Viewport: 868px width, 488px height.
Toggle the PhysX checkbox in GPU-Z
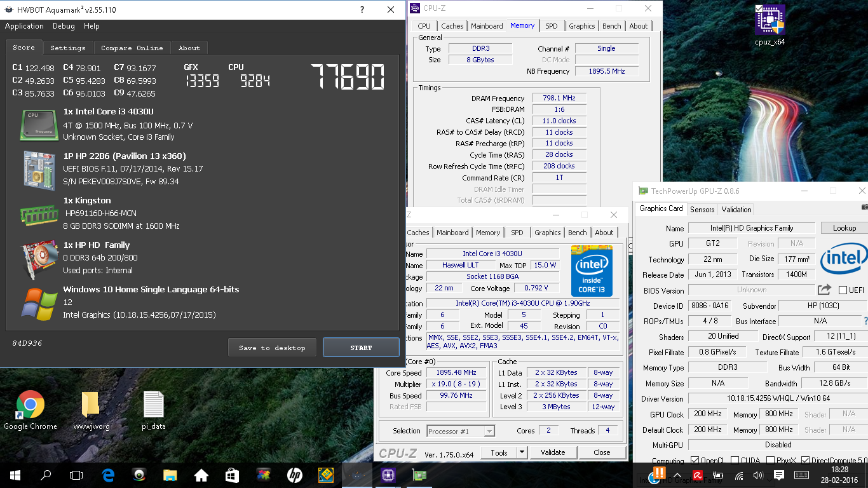(770, 461)
